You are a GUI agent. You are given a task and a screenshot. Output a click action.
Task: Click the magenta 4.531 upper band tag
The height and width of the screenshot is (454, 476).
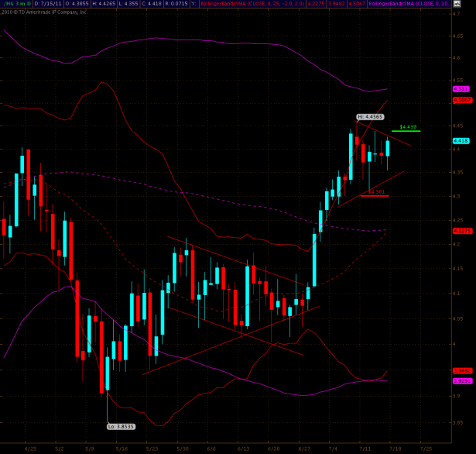pyautogui.click(x=461, y=89)
